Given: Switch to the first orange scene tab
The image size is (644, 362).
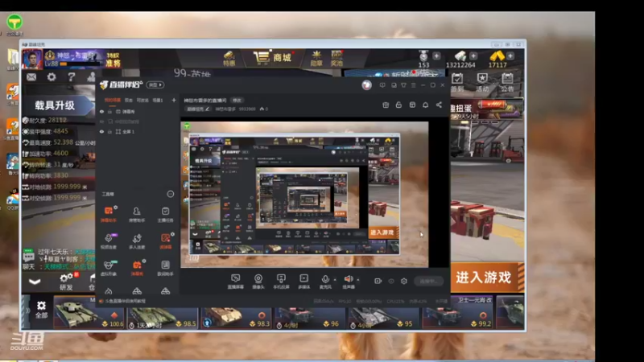Looking at the screenshot, I should 112,100.
